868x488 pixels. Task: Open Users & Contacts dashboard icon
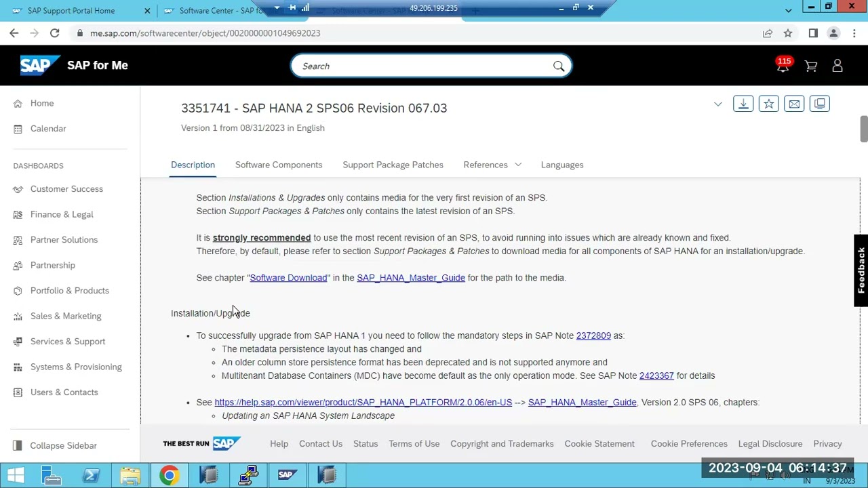(x=18, y=392)
